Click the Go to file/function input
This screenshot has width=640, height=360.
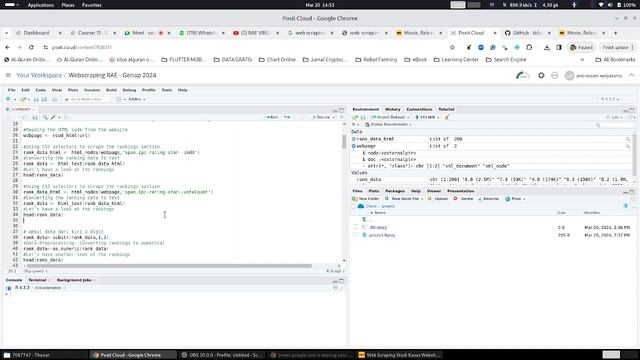[x=87, y=99]
